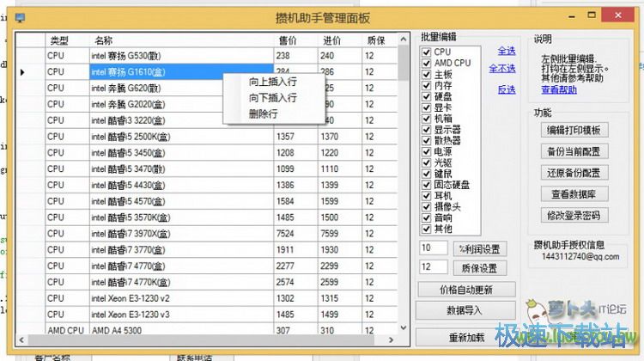
Task: Toggle the 摄像头 checkbox
Action: (426, 207)
